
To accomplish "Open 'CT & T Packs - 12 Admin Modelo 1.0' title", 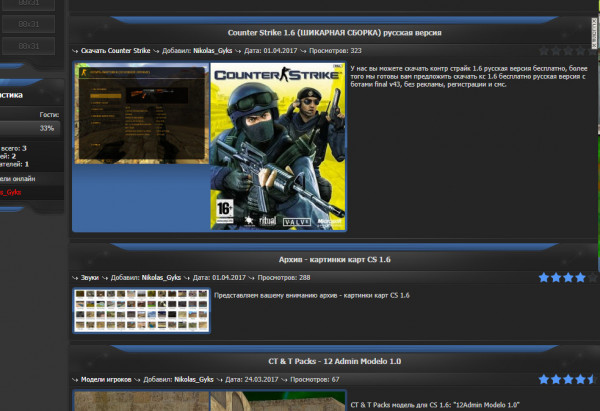I will coord(334,361).
